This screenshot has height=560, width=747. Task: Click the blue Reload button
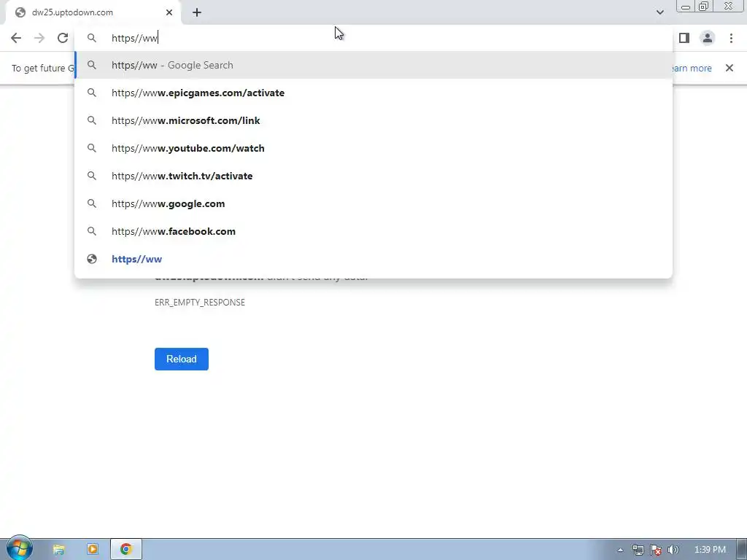click(182, 359)
